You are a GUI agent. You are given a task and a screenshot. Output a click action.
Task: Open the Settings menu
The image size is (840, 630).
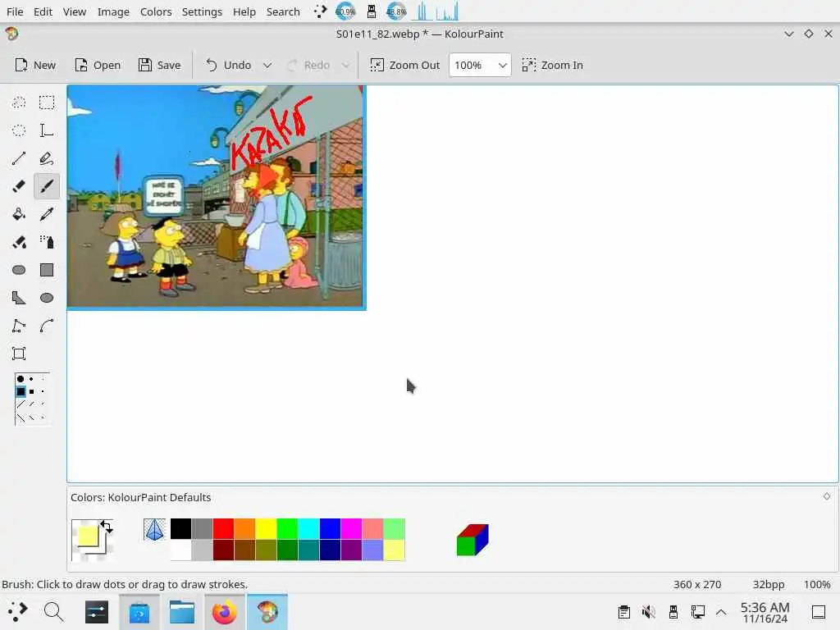[x=202, y=11]
